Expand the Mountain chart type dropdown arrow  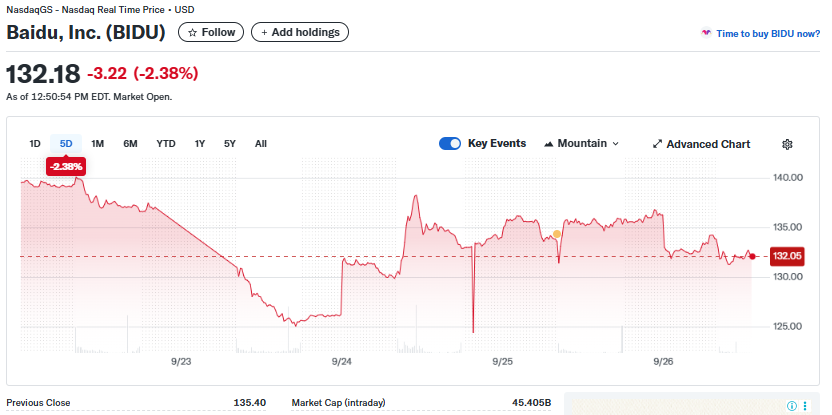click(x=616, y=144)
